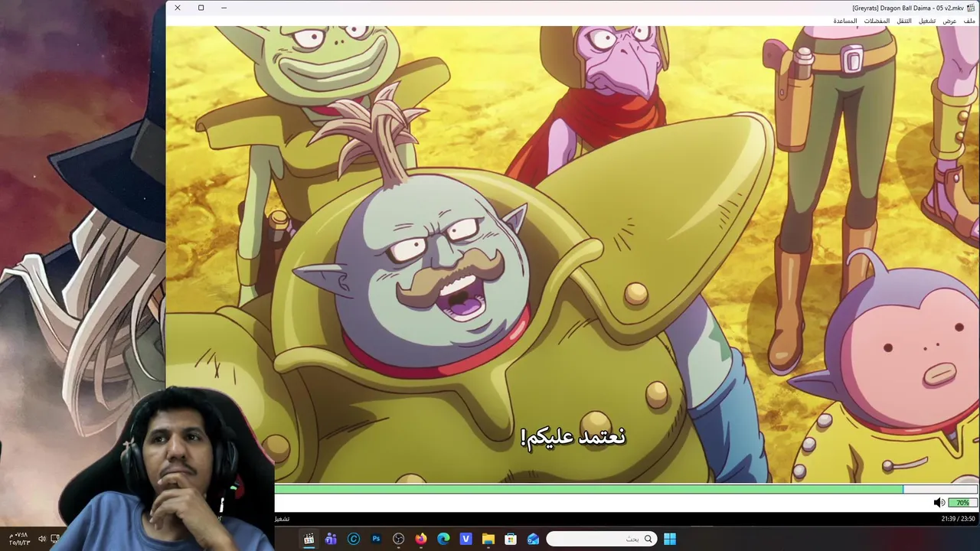Click the player app icon in title bar
Viewport: 980px width, 551px height.
click(971, 8)
